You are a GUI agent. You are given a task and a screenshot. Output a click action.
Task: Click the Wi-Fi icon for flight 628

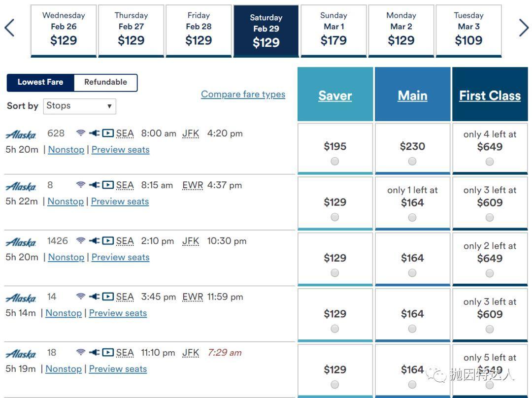pyautogui.click(x=81, y=133)
